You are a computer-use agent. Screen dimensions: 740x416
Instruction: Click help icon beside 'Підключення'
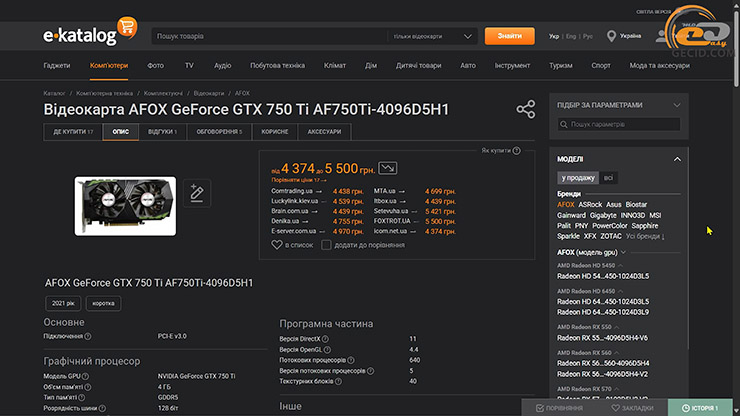[88, 336]
